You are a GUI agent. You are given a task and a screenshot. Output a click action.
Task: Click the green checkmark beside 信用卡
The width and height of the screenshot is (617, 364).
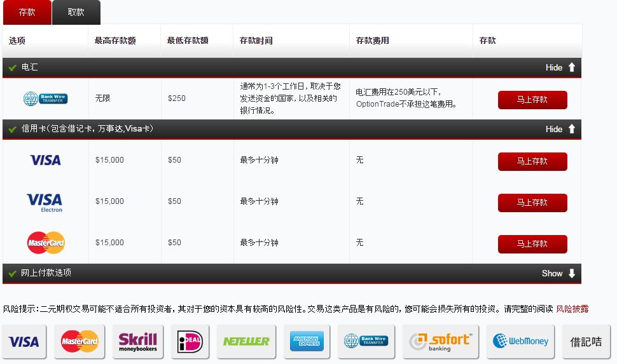[13, 129]
